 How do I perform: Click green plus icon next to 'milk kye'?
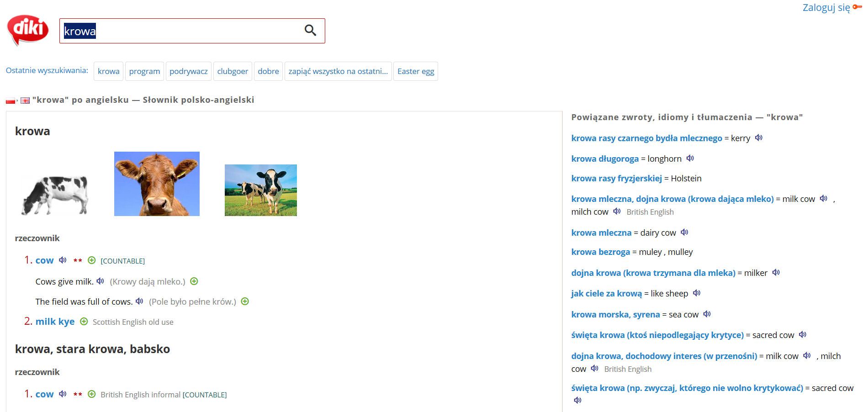(84, 321)
